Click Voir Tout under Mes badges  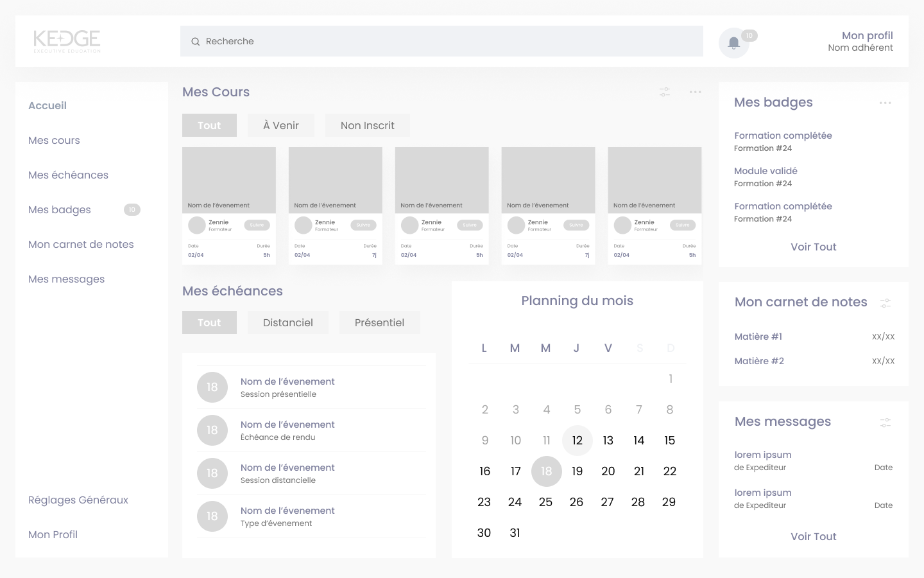pos(813,247)
